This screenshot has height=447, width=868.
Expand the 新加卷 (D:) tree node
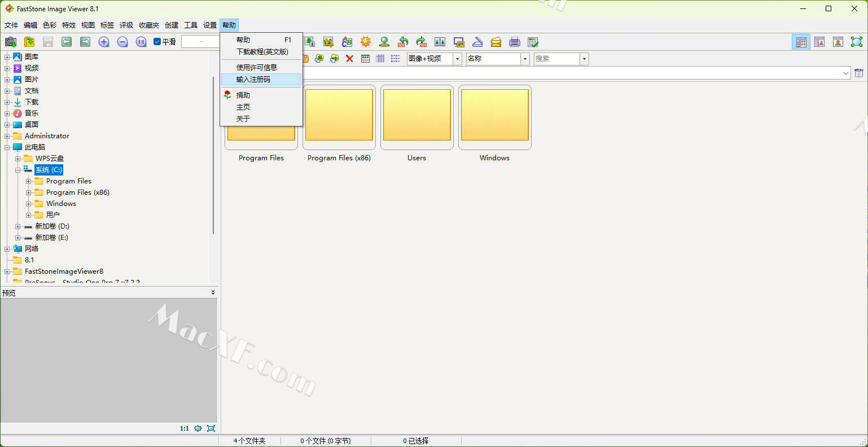17,226
